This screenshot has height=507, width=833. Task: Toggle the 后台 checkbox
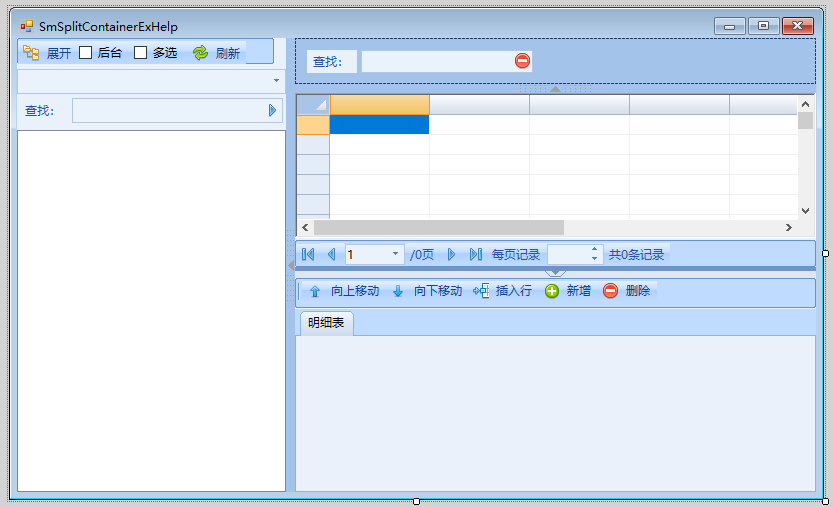pyautogui.click(x=86, y=53)
